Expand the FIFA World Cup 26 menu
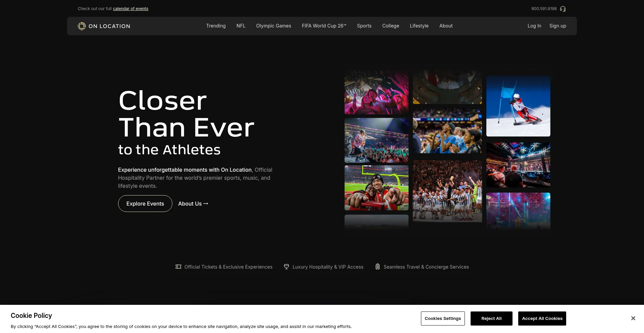The image size is (644, 333). [x=324, y=26]
